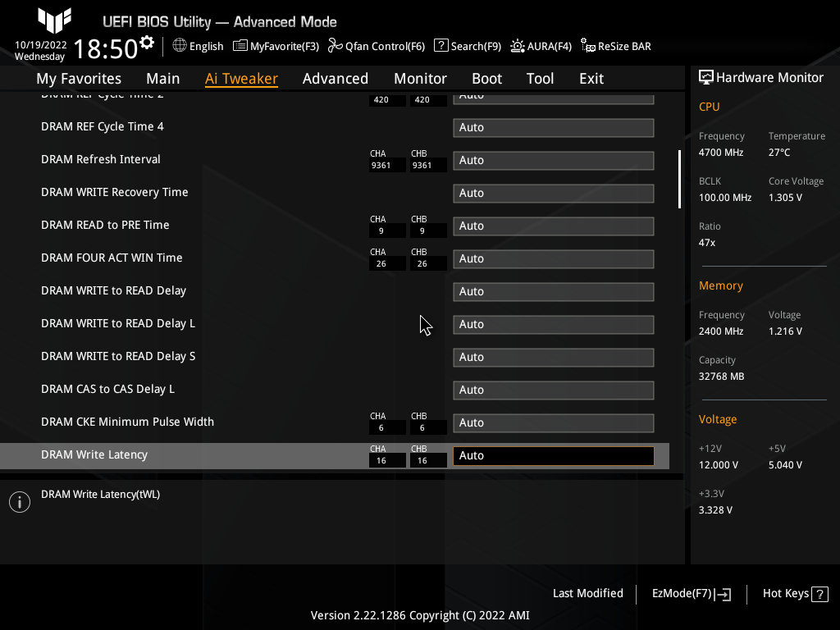Launch Qfan Control fan icon
Screen dimensions: 840x630
click(334, 46)
